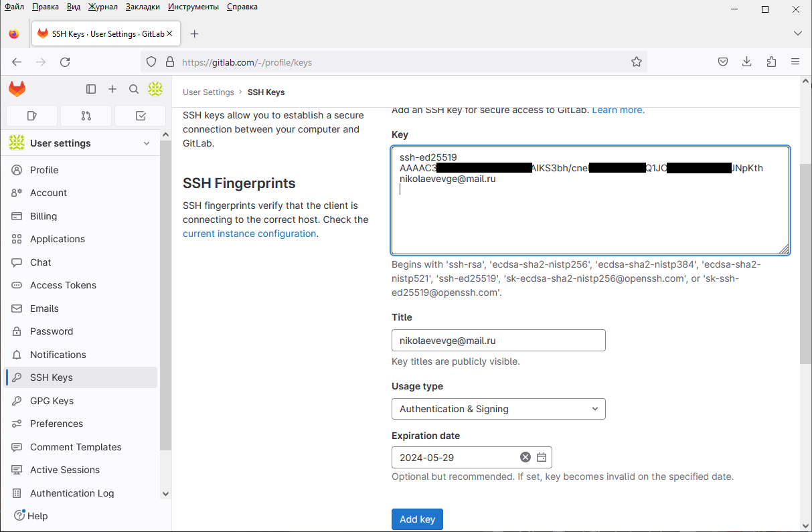Open the Закладки menu

click(143, 7)
